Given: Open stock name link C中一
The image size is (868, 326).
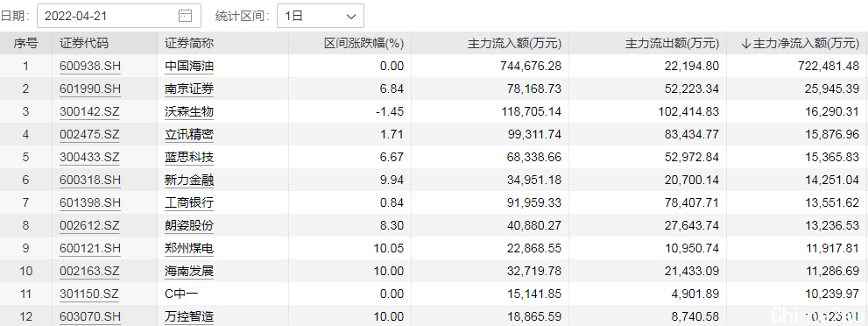Looking at the screenshot, I should pyautogui.click(x=180, y=294).
